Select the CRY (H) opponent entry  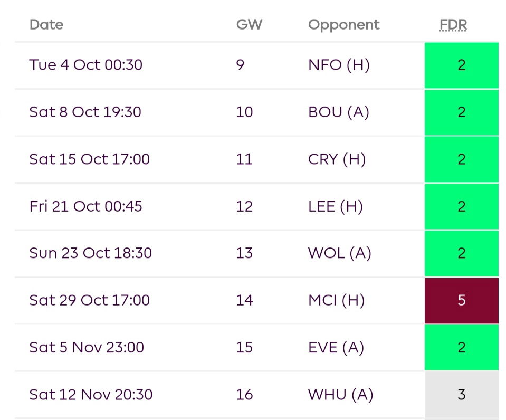pyautogui.click(x=336, y=159)
